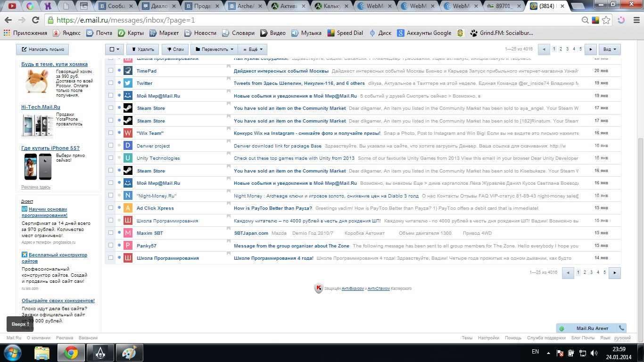Click the TimePad sender avatar icon
The width and height of the screenshot is (644, 362).
point(128,71)
